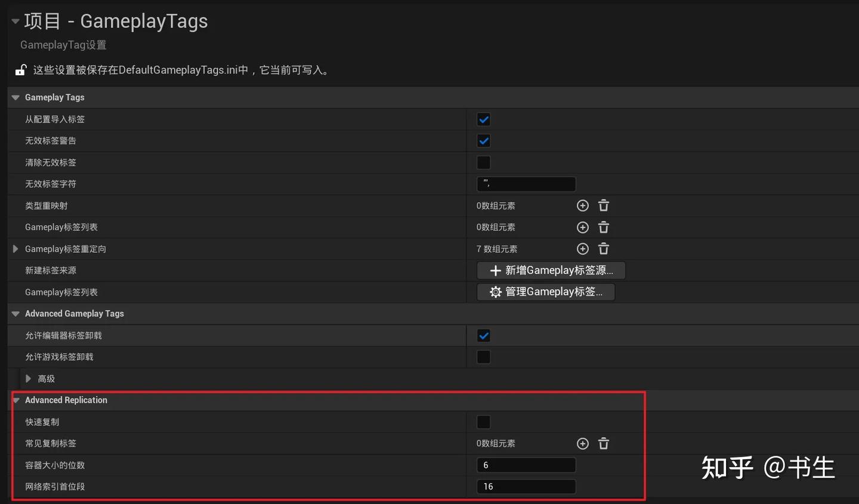Add element to first Gameplay标签列表 array
Image resolution: width=859 pixels, height=504 pixels.
pyautogui.click(x=583, y=227)
